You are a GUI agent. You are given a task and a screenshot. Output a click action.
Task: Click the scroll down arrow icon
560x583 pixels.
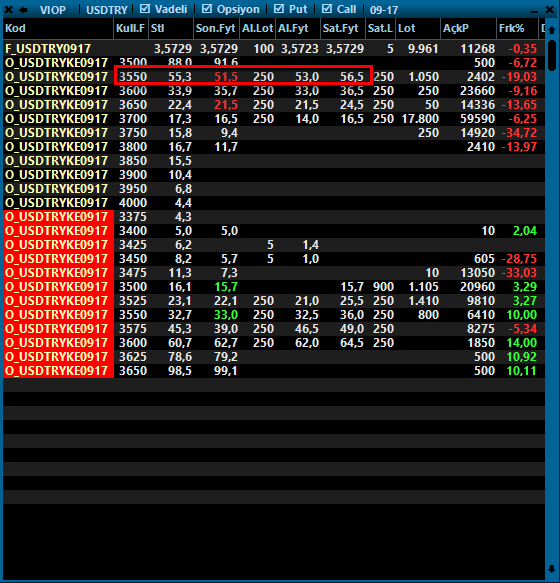pyautogui.click(x=552, y=568)
